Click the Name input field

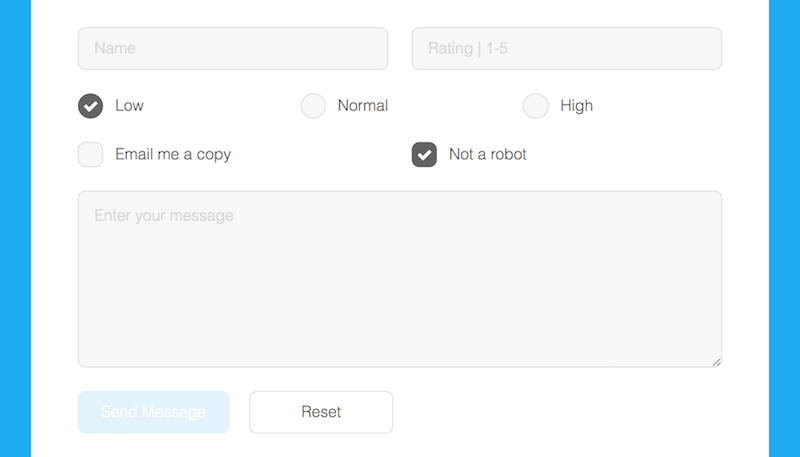[233, 48]
